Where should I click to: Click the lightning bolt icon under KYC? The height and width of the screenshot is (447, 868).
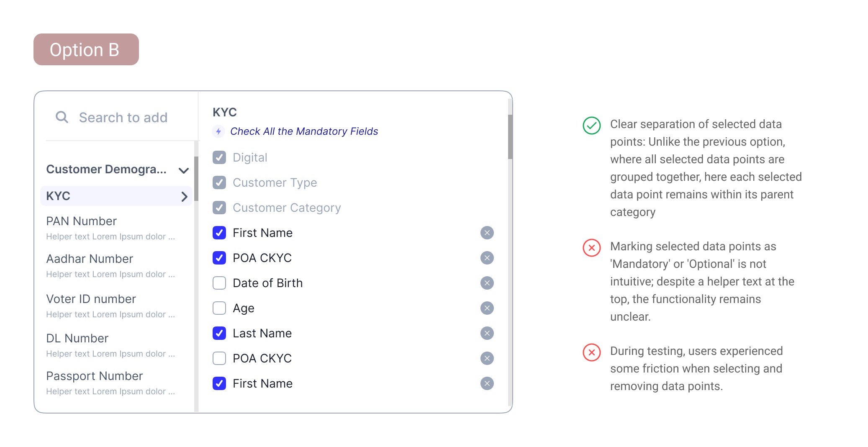point(218,131)
